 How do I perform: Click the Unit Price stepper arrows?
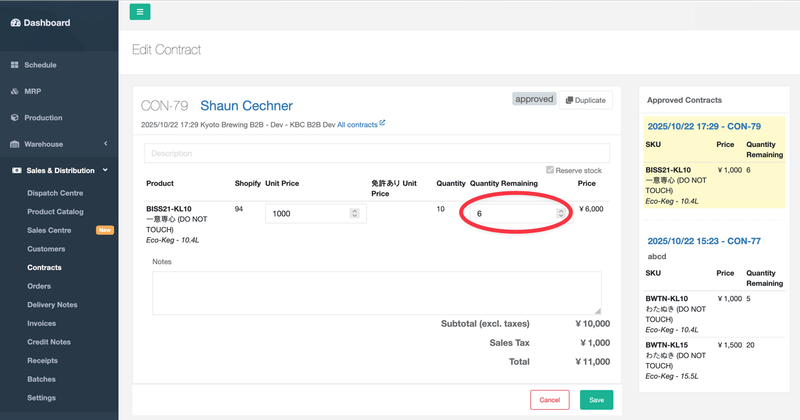point(354,214)
